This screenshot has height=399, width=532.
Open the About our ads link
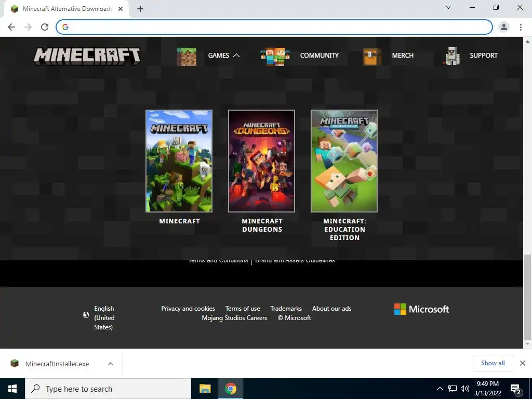pyautogui.click(x=332, y=309)
